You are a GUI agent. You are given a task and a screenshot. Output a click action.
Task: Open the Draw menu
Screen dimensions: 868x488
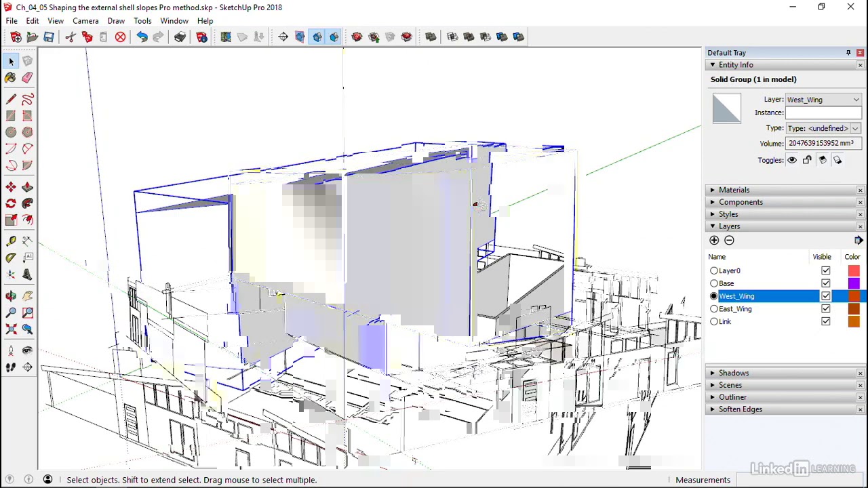[x=116, y=21]
